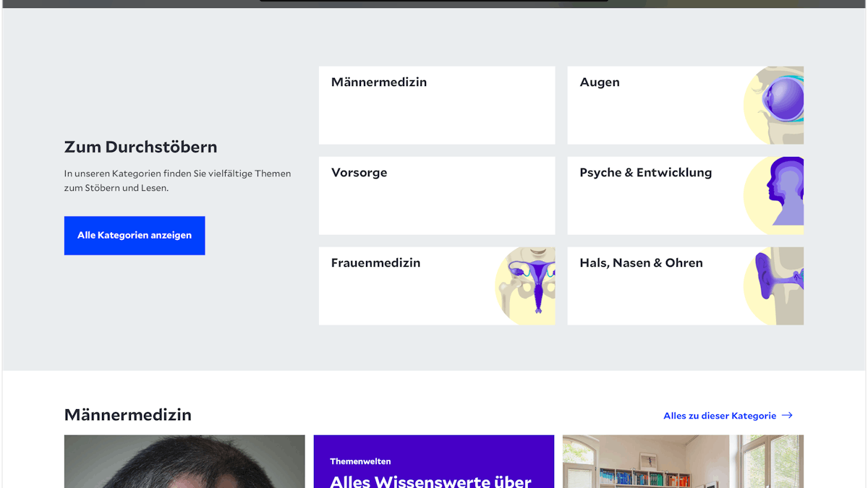Click the eye illustration on the Augen card
Image resolution: width=868 pixels, height=488 pixels.
pos(778,101)
